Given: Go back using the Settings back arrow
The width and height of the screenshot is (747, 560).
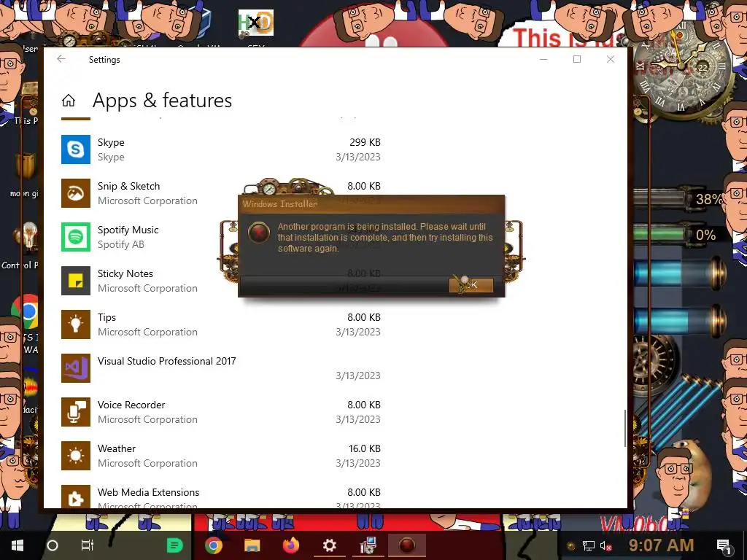Looking at the screenshot, I should tap(61, 59).
